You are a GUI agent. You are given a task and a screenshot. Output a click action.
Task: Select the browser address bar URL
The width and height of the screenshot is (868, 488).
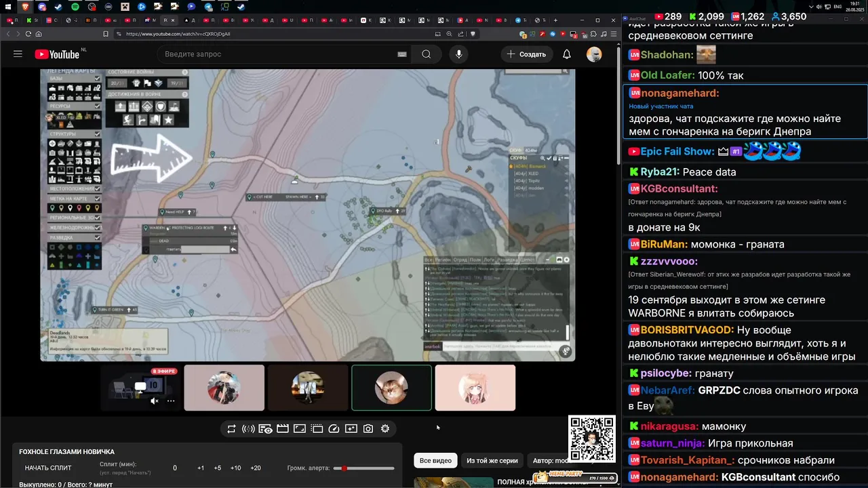178,34
